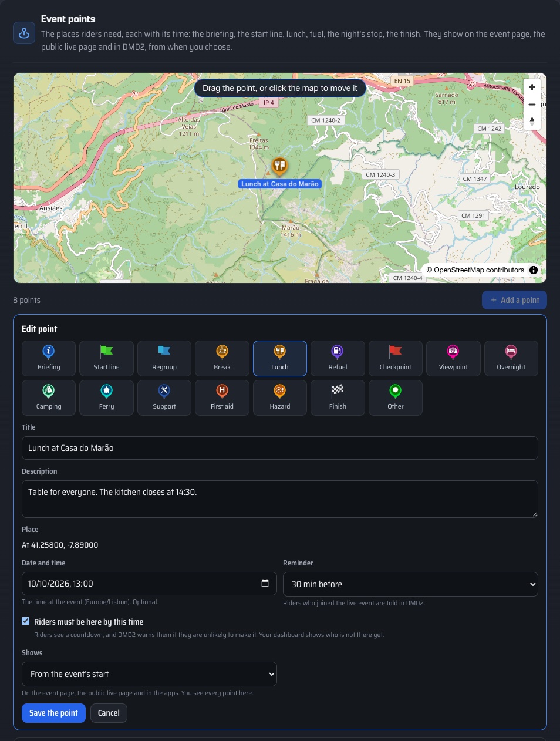Viewport: 560px width, 741px height.
Task: Open the Reminder dropdown
Action: point(410,584)
